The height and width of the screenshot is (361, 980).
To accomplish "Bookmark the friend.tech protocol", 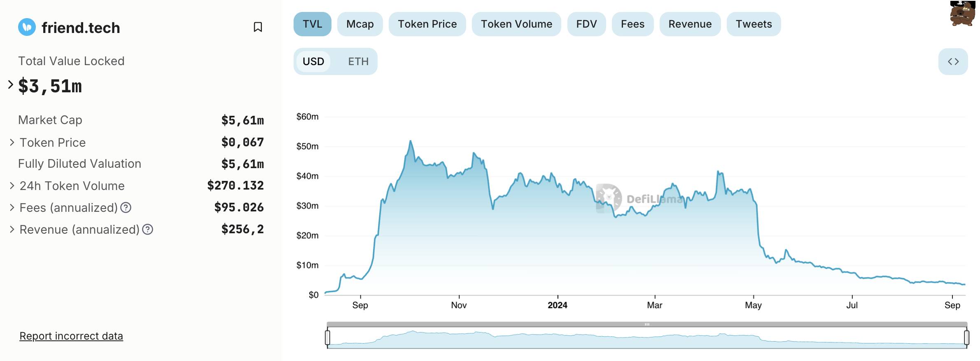I will point(258,27).
